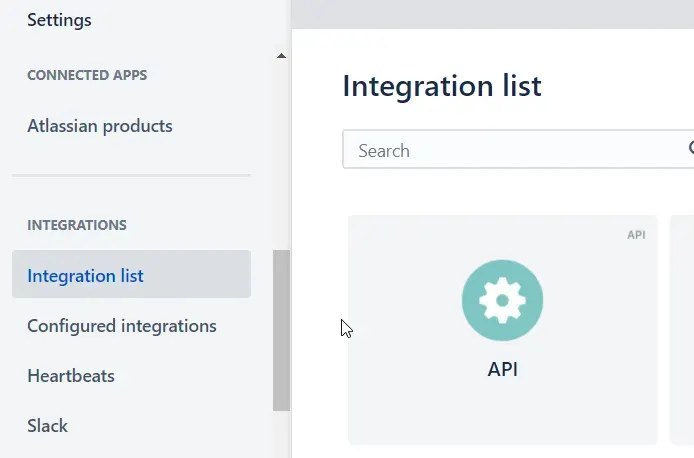Screen dimensions: 694x458
Task: Select the API integration card title
Action: (x=502, y=369)
